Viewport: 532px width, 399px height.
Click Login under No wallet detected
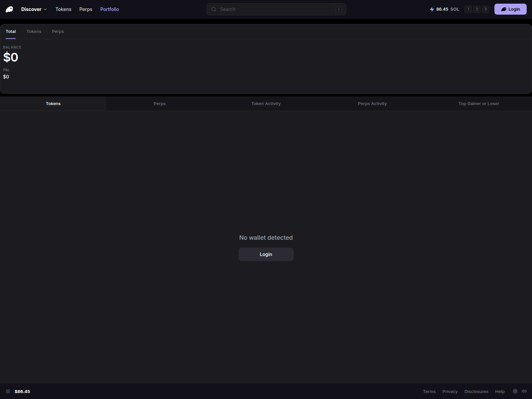tap(266, 254)
